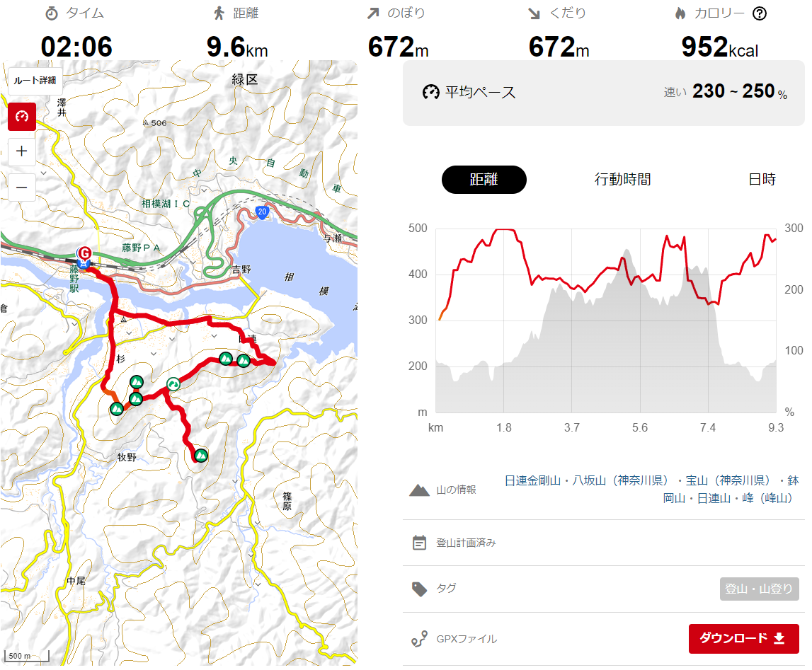Click the westernmost summit marker on the route
This screenshot has width=812, height=670.
(117, 409)
